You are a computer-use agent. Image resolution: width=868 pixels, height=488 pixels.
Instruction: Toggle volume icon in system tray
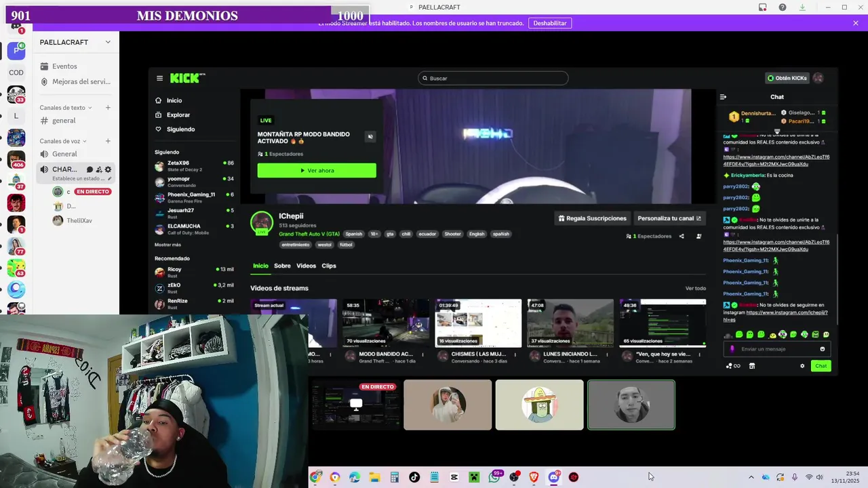pyautogui.click(x=820, y=477)
